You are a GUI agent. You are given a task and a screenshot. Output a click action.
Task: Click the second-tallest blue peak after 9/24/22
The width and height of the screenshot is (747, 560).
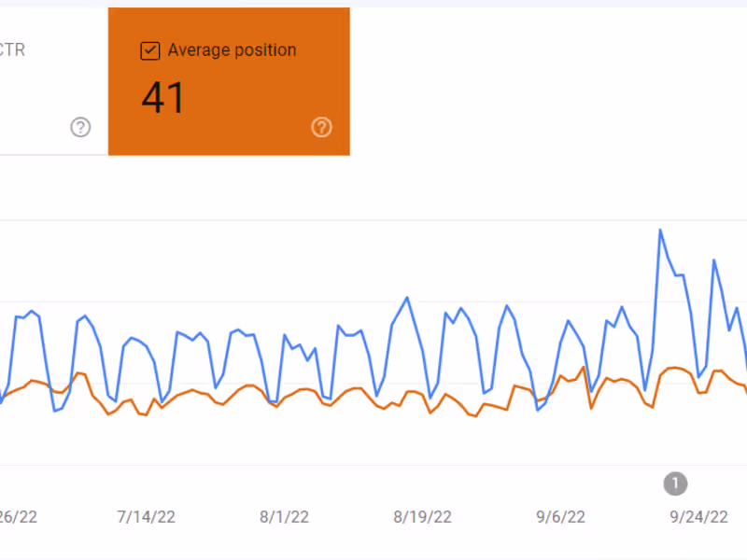coord(713,260)
